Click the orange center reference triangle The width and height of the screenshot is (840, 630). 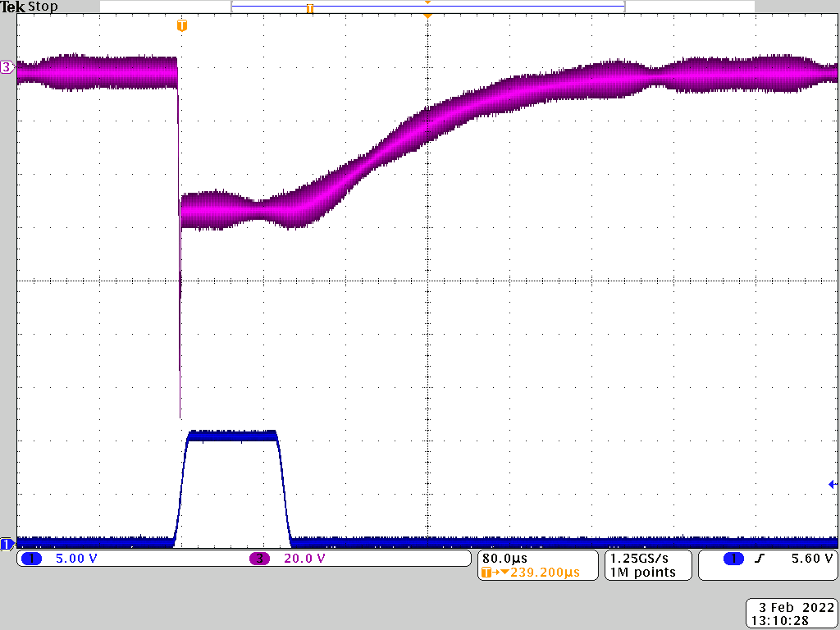click(x=427, y=16)
